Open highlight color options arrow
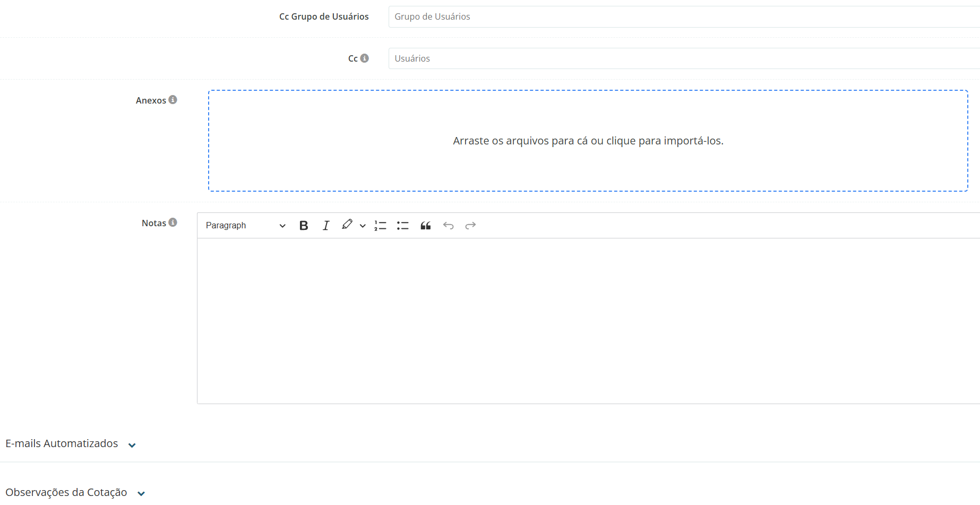Viewport: 980px width, 505px height. pyautogui.click(x=363, y=226)
